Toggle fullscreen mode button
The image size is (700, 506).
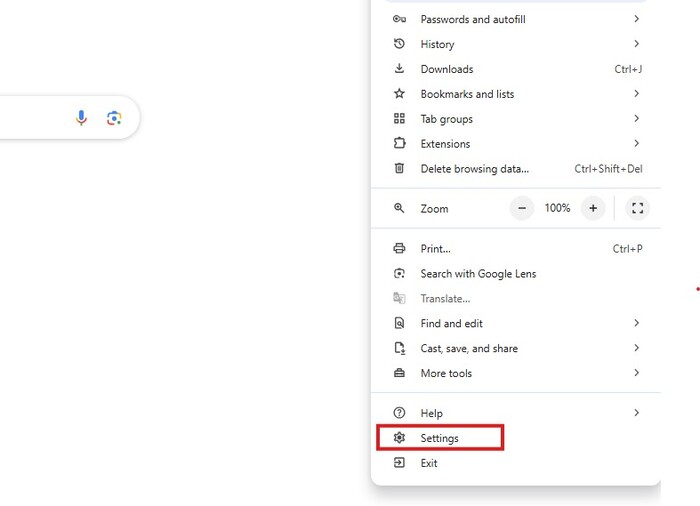click(638, 208)
